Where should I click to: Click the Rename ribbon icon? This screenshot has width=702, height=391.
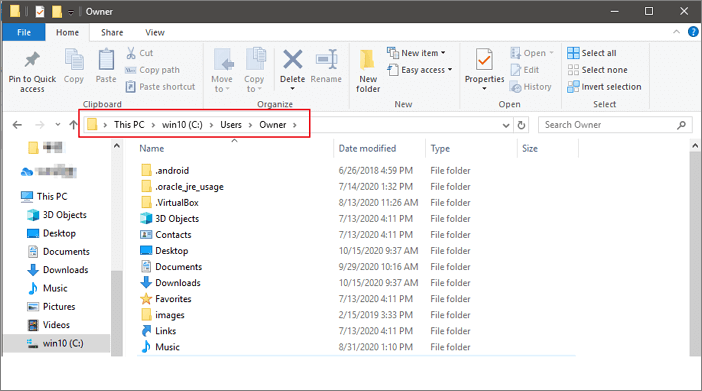pyautogui.click(x=326, y=60)
